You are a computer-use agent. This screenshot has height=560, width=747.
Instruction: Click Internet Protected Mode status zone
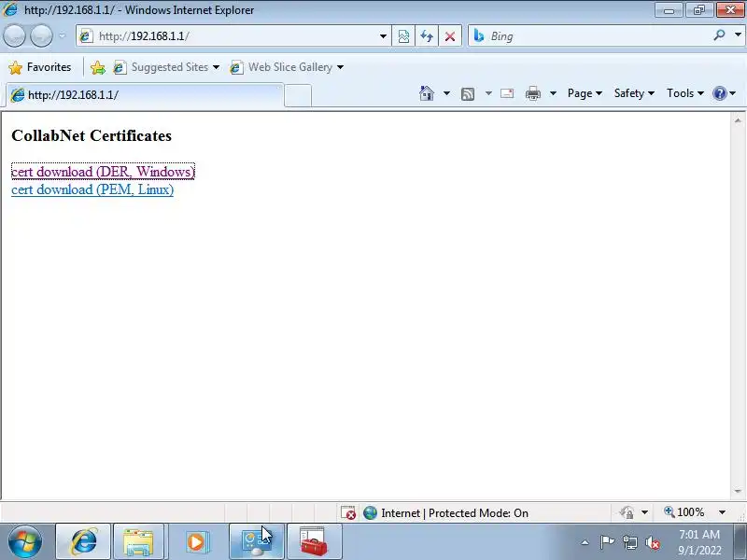tap(446, 512)
